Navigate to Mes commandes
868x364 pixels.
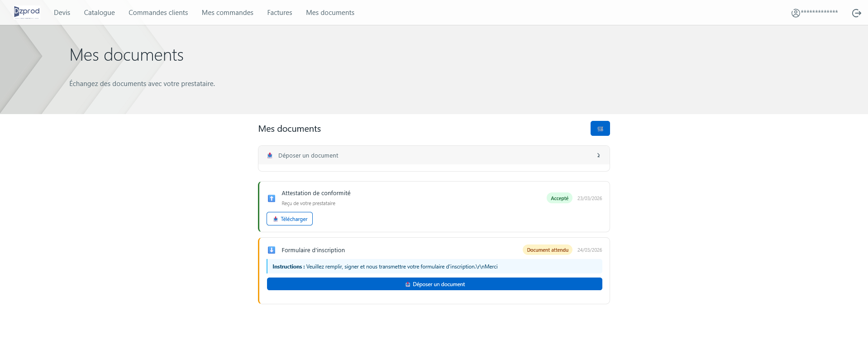227,13
